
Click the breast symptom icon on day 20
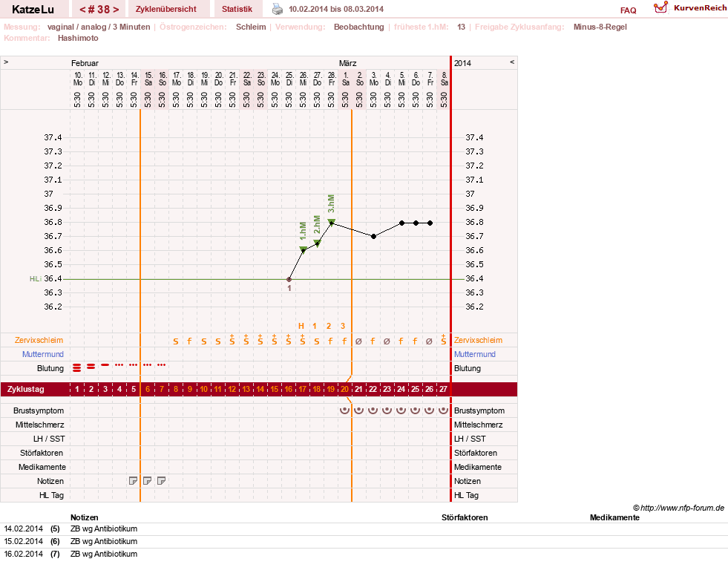pyautogui.click(x=344, y=410)
